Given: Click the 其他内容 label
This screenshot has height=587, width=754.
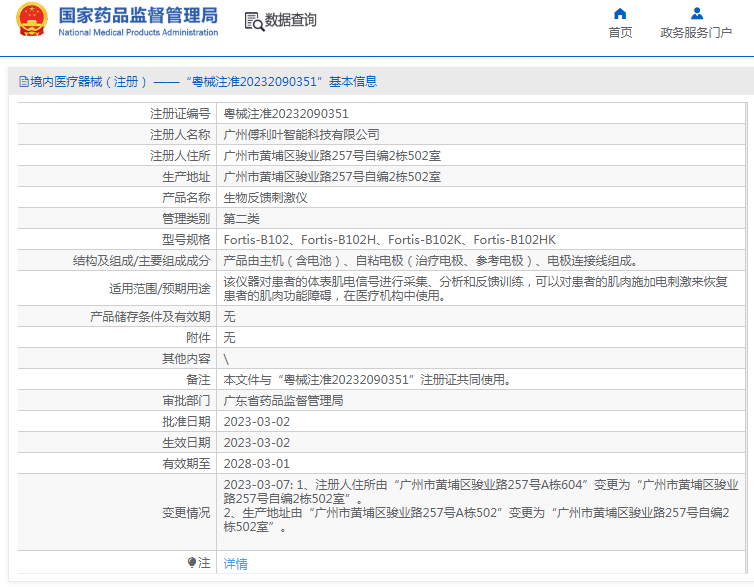Looking at the screenshot, I should click(x=186, y=359).
